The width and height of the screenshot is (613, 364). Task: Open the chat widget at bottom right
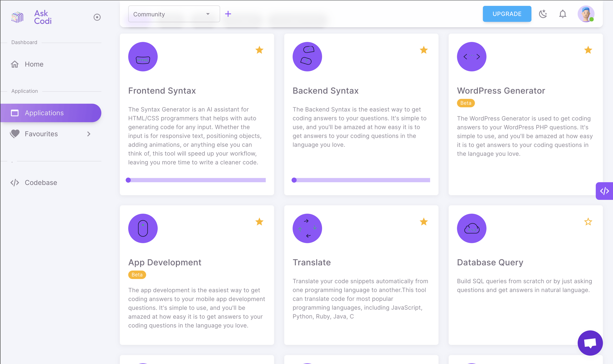coord(590,343)
